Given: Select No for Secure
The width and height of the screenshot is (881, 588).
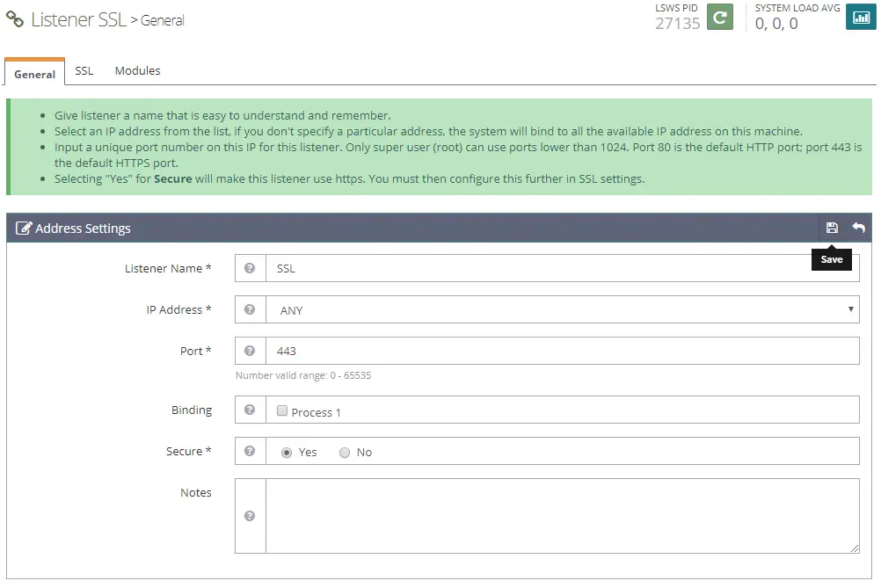Looking at the screenshot, I should coord(345,452).
